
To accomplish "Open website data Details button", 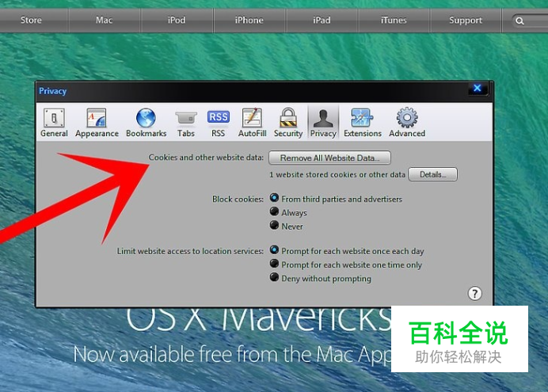I will click(432, 174).
